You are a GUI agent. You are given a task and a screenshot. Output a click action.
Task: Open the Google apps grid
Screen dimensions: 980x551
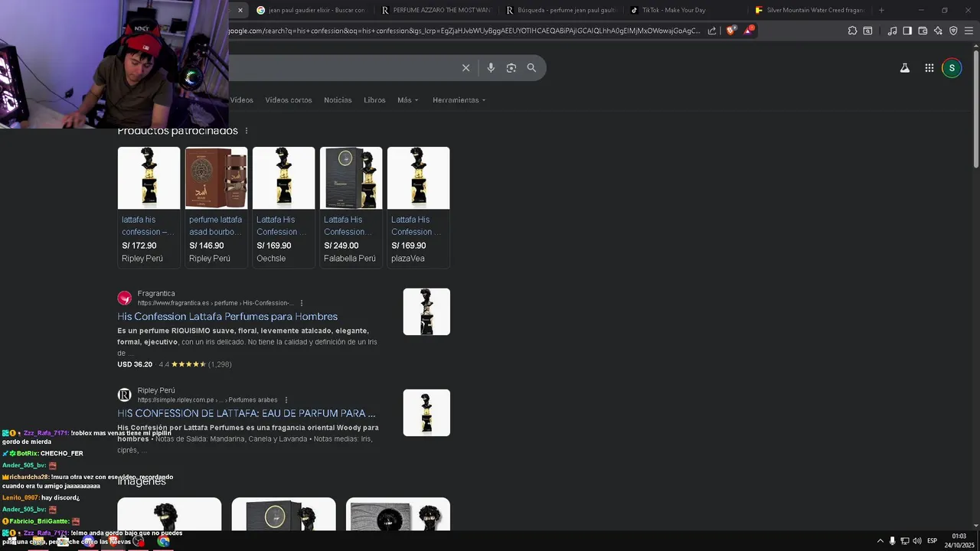coord(929,68)
